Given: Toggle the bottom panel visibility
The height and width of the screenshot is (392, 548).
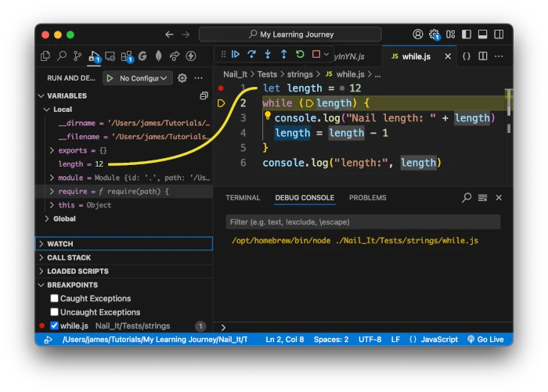Looking at the screenshot, I should [483, 34].
